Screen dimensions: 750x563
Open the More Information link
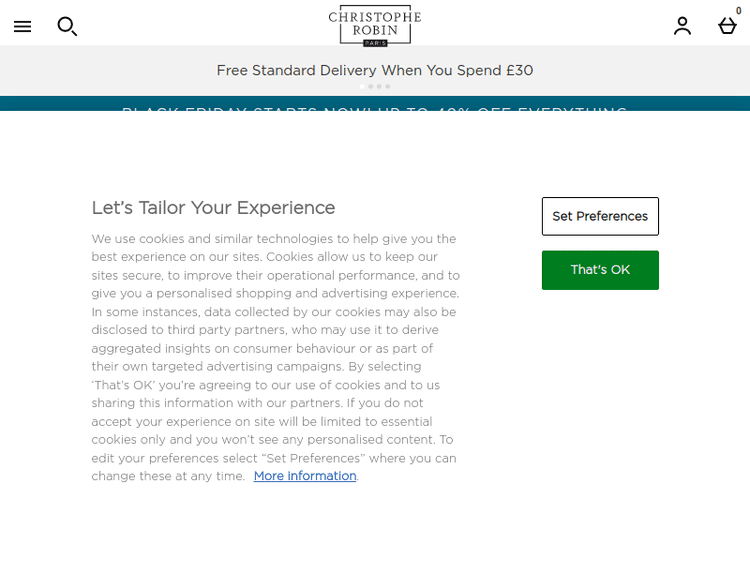(305, 476)
